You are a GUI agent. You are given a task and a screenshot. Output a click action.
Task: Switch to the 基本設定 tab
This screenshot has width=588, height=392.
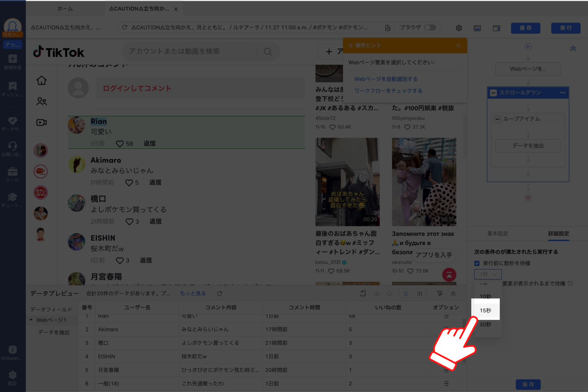coord(497,234)
